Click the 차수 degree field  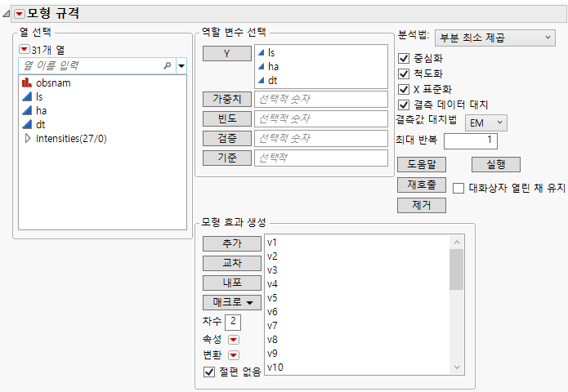[233, 322]
